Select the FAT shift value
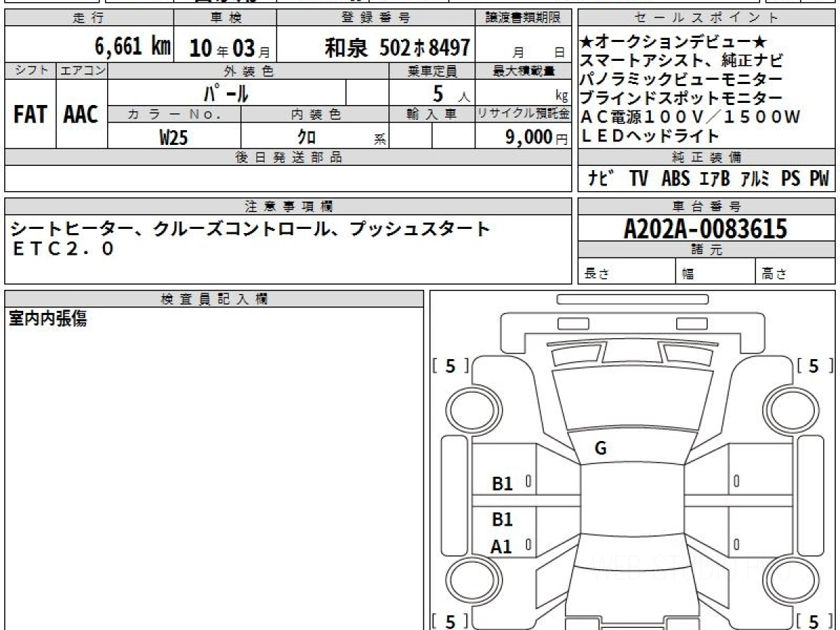840x630 pixels. [x=30, y=115]
